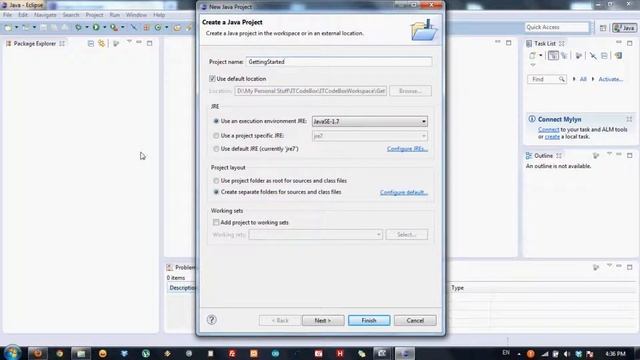Click the Next > button
The width and height of the screenshot is (640, 360).
pos(323,320)
